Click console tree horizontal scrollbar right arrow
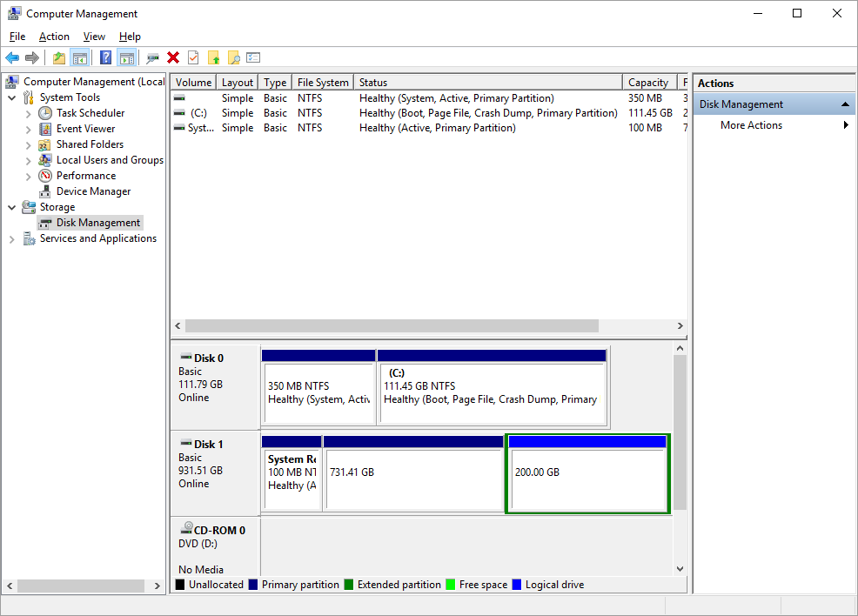858x616 pixels. [157, 586]
